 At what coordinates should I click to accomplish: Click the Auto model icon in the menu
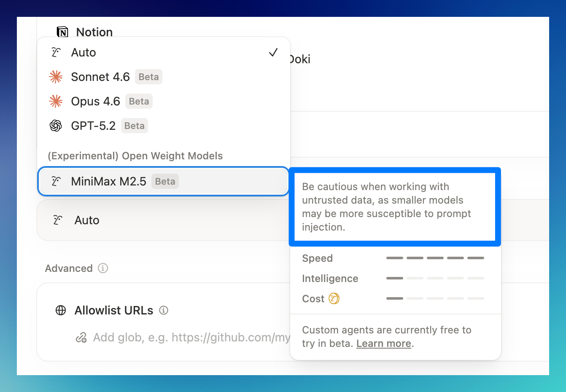click(56, 52)
